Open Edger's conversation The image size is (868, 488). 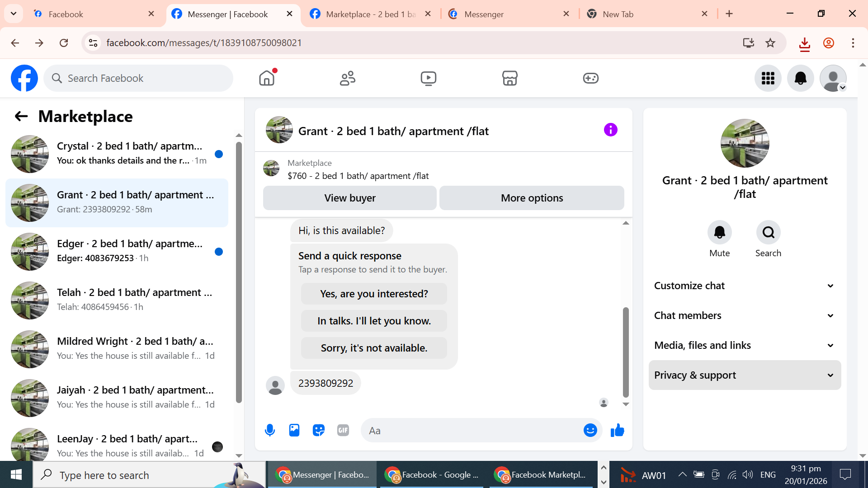(x=117, y=251)
